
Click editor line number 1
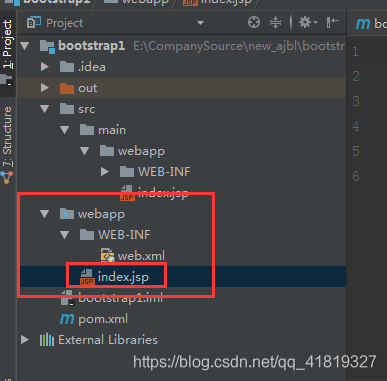tap(355, 51)
